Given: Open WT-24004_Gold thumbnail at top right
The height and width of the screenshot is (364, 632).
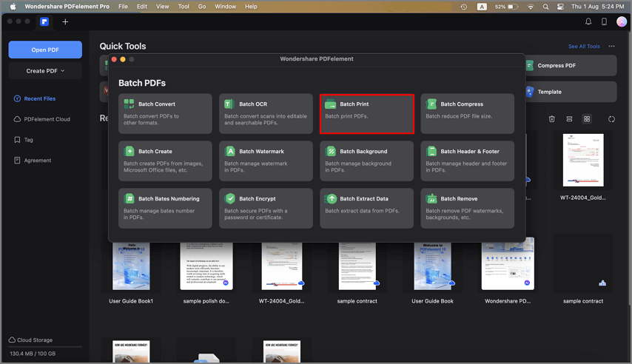Looking at the screenshot, I should point(583,160).
